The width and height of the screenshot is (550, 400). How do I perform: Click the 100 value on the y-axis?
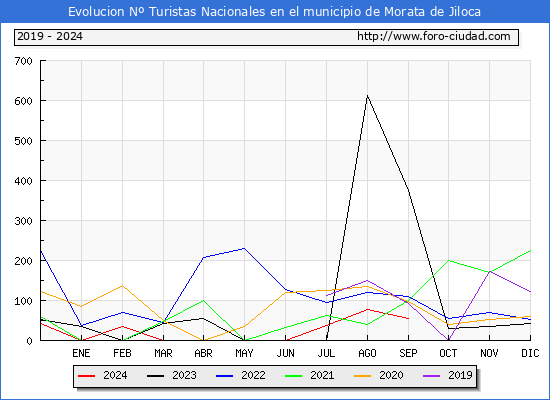[x=24, y=301]
